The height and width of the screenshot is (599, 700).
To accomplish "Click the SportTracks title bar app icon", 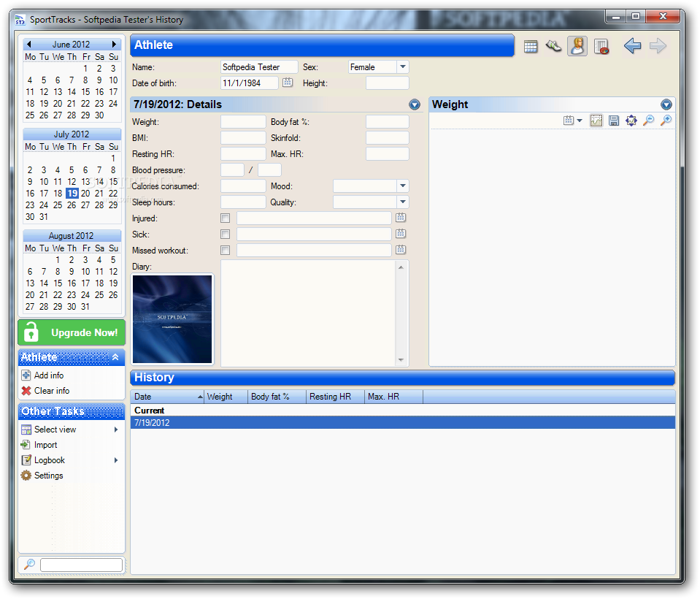I will [x=20, y=20].
